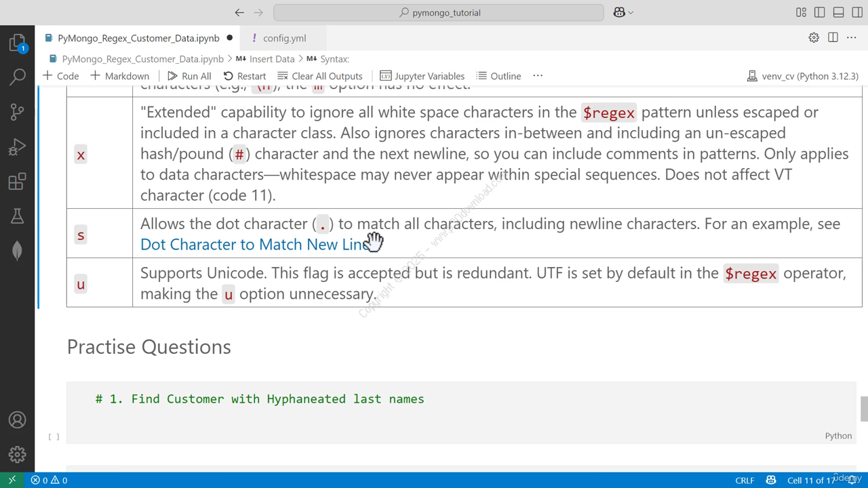Restart the notebook kernel
This screenshot has height=488, width=868.
pyautogui.click(x=245, y=76)
